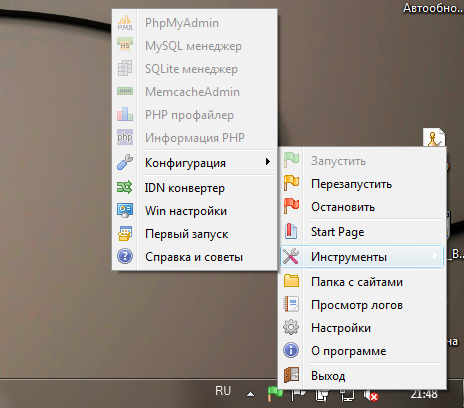Screen dimensions: 464x408
Task: Click the MemcacheAdmin memory chip icon
Action: click(125, 91)
